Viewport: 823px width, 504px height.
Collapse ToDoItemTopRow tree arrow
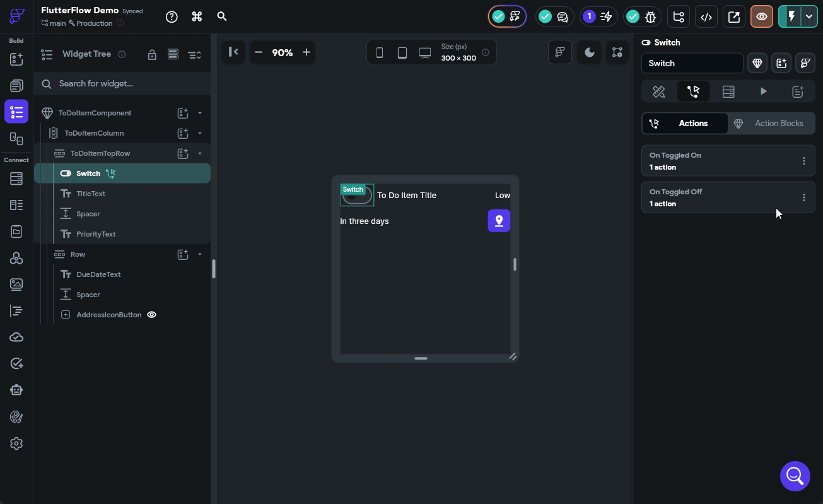pos(200,153)
